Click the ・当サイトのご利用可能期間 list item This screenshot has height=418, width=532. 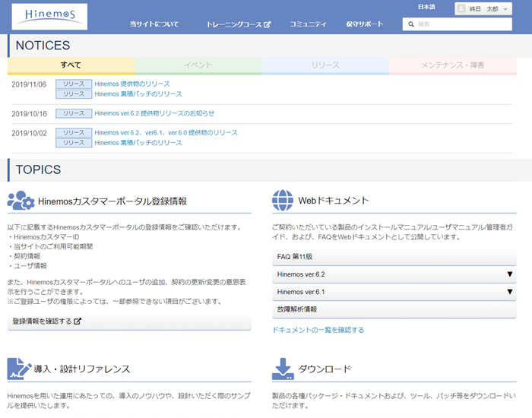(x=51, y=246)
